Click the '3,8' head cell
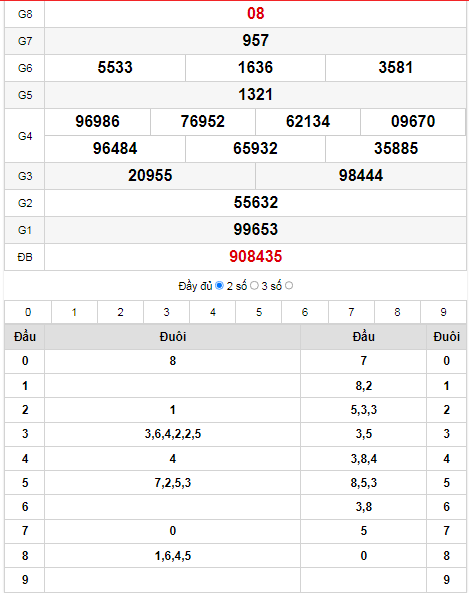Image resolution: width=469 pixels, height=593 pixels. point(363,507)
